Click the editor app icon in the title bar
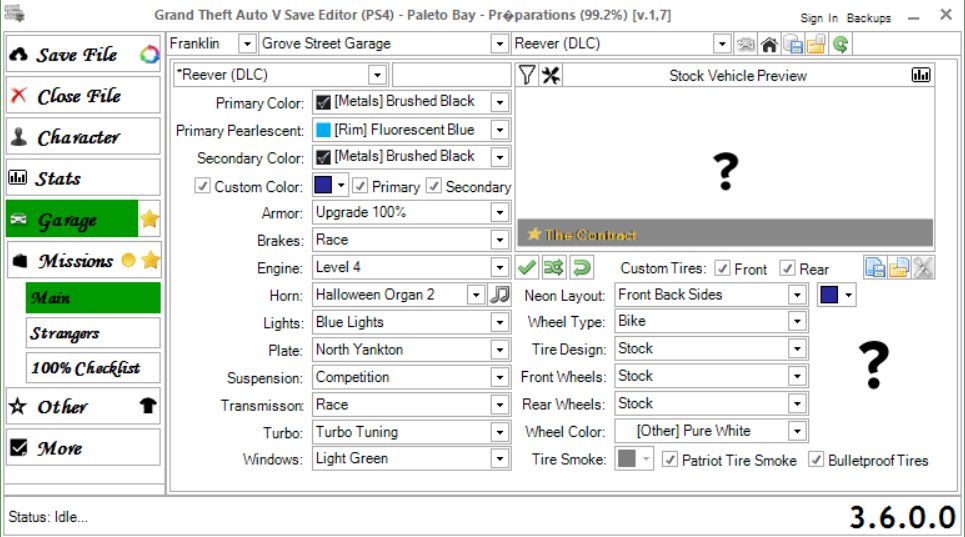Screen dimensions: 965x537 click(x=15, y=14)
